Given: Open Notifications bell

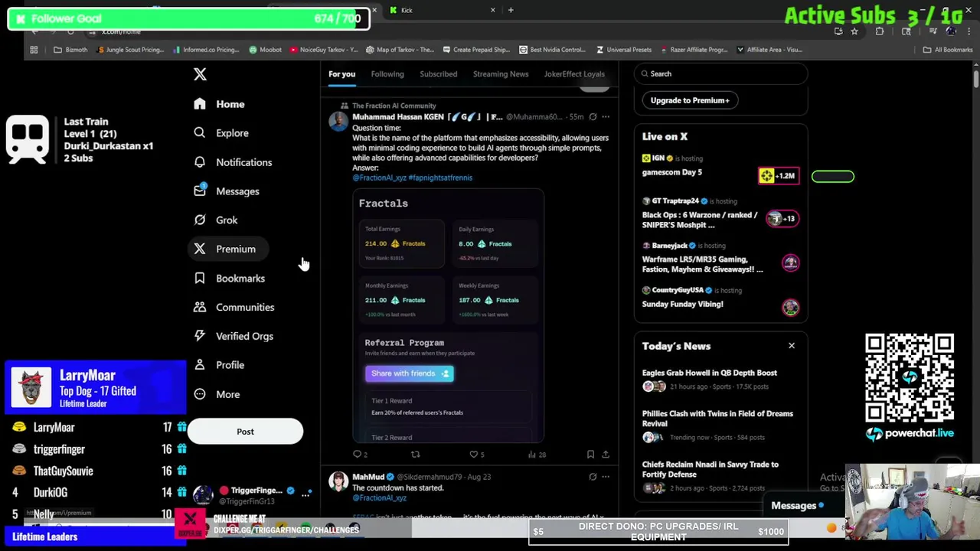Looking at the screenshot, I should pos(233,162).
